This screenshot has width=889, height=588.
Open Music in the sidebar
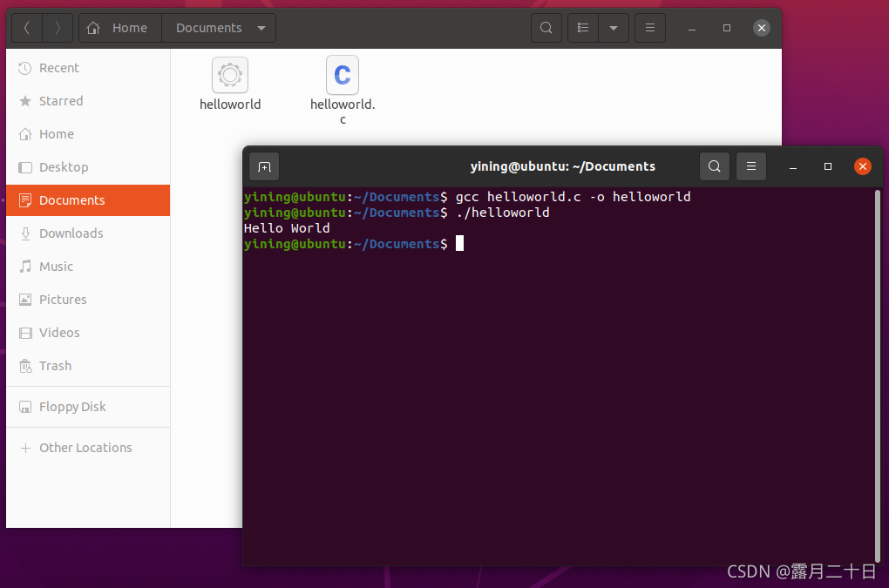point(88,267)
